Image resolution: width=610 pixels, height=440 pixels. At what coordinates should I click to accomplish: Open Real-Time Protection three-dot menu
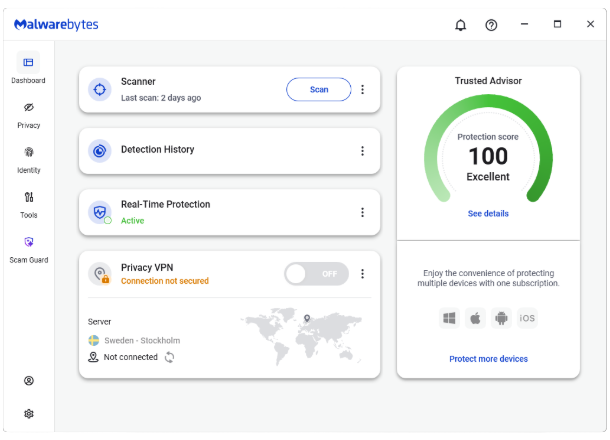[363, 212]
